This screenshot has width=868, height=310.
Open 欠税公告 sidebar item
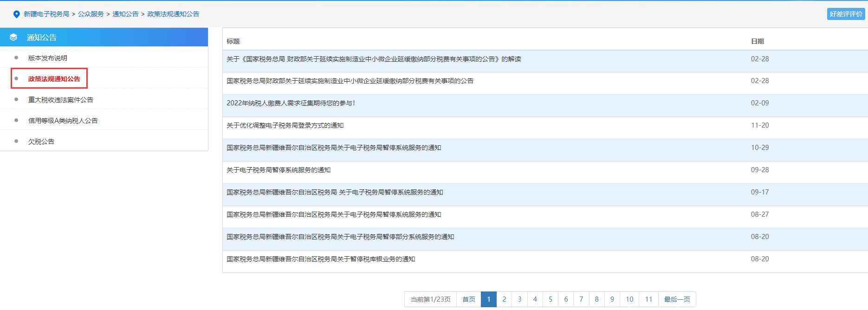(41, 142)
